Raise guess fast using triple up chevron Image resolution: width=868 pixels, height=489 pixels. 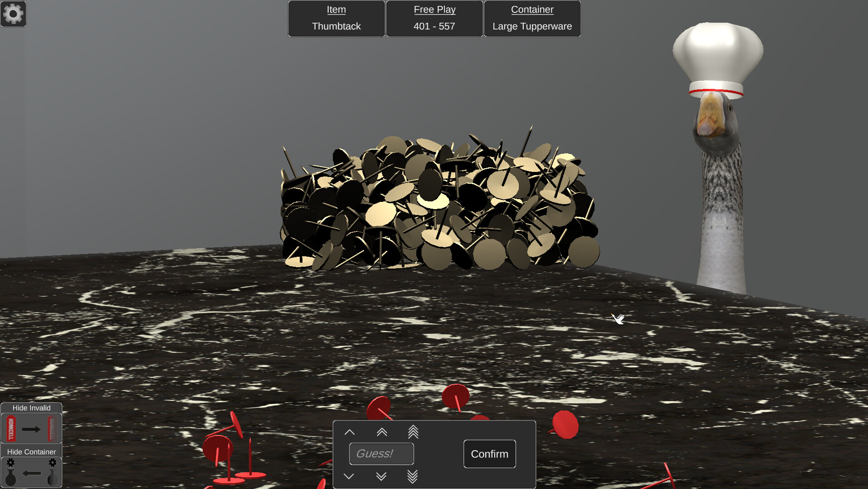(413, 432)
